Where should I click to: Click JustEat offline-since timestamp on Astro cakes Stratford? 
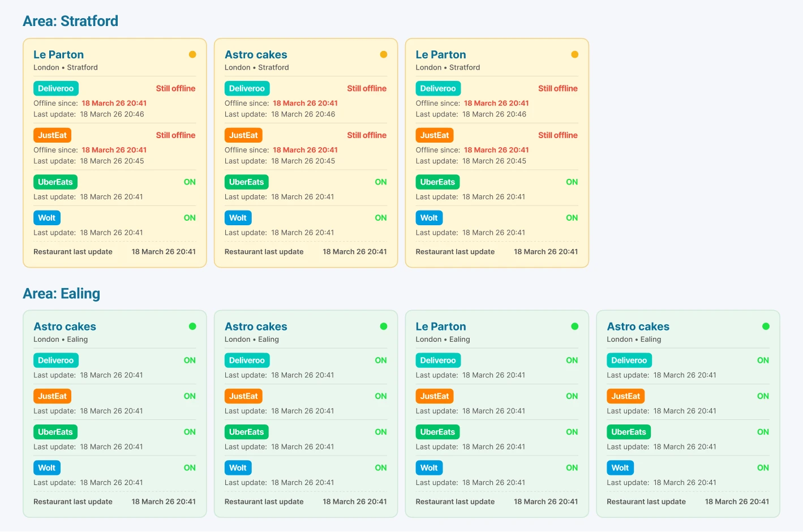[x=305, y=150]
